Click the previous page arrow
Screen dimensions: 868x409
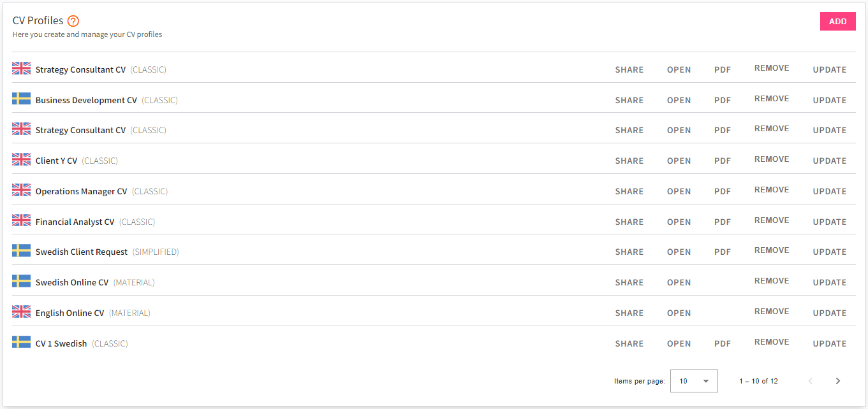pyautogui.click(x=811, y=381)
